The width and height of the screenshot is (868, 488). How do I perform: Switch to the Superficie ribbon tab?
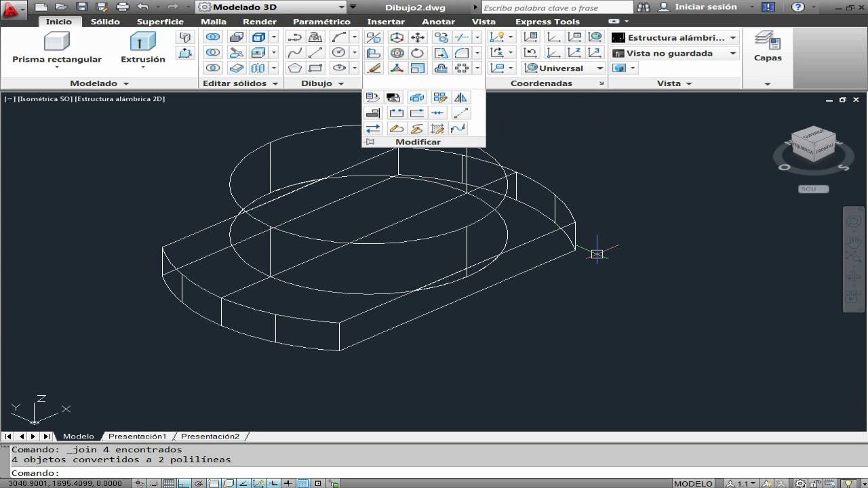(160, 22)
